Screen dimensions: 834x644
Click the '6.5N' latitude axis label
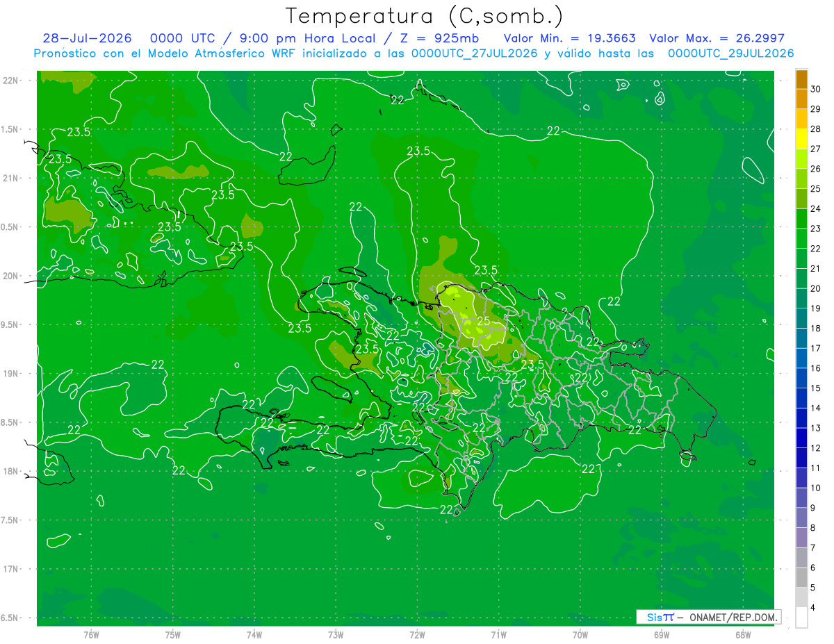pos(10,618)
